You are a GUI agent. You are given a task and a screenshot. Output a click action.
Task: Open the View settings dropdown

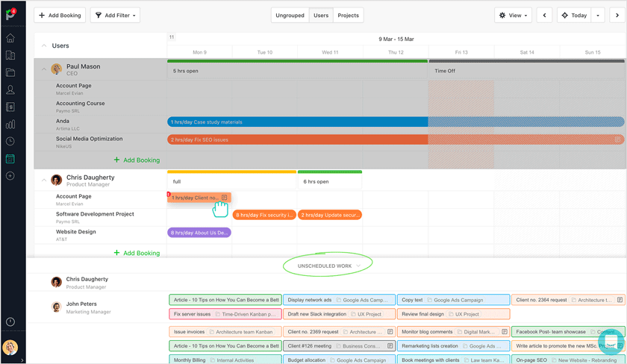click(513, 15)
